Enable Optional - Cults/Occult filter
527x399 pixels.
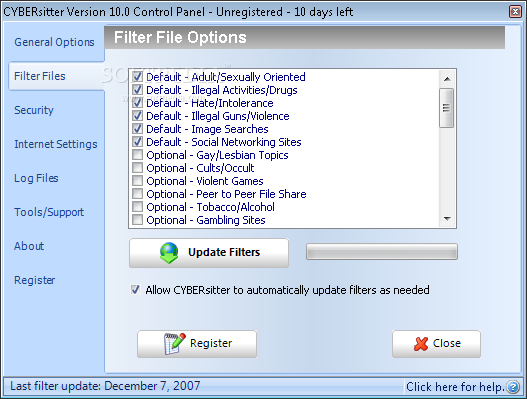pyautogui.click(x=137, y=168)
